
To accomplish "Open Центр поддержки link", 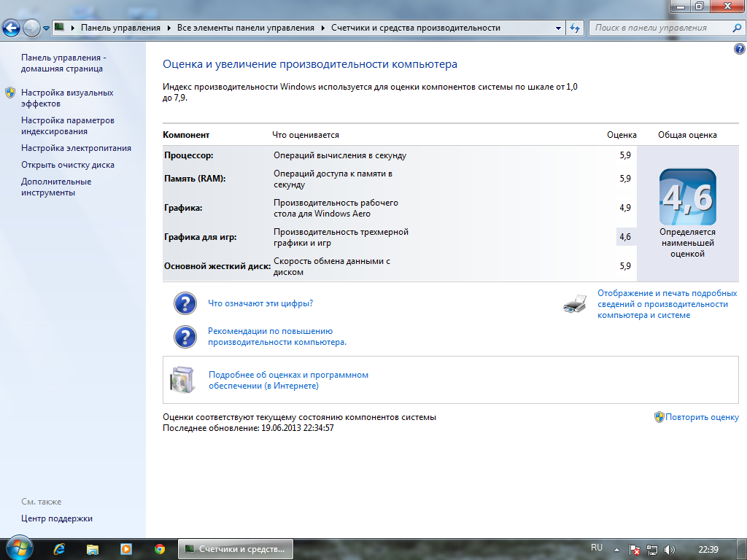I will click(57, 518).
